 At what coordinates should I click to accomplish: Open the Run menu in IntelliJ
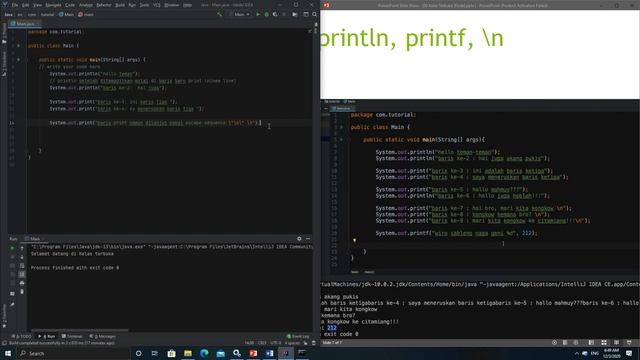point(132,5)
